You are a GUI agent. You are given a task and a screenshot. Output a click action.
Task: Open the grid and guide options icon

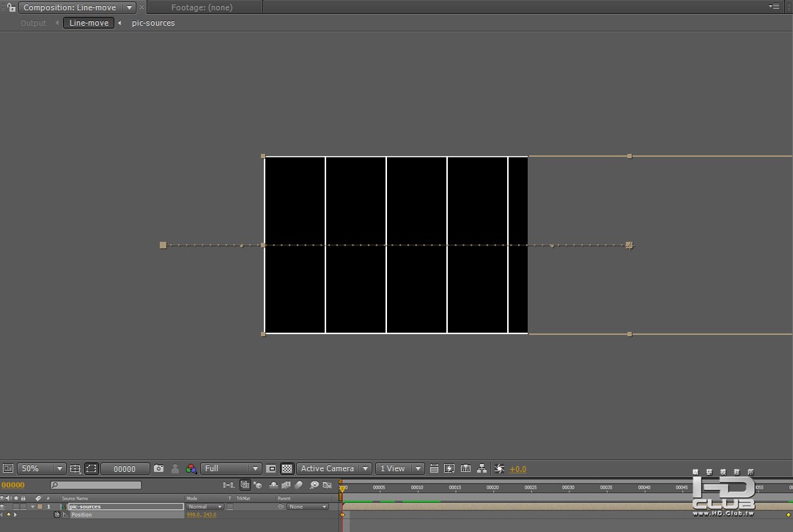[75, 469]
